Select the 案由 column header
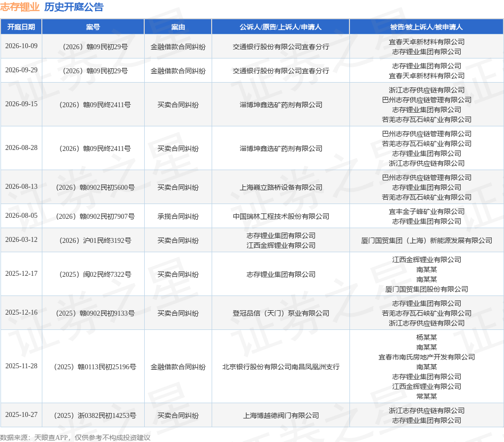504x442 pixels. (178, 27)
